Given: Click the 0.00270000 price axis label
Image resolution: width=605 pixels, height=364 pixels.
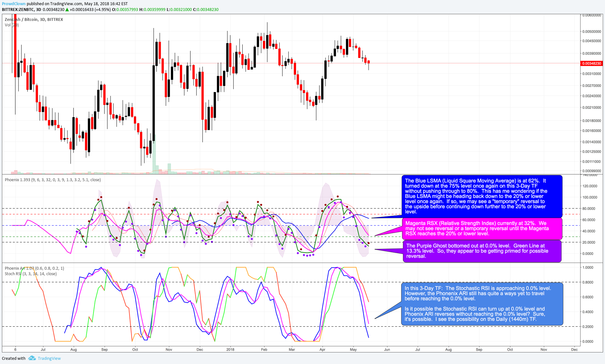Looking at the screenshot, I should 591,86.
